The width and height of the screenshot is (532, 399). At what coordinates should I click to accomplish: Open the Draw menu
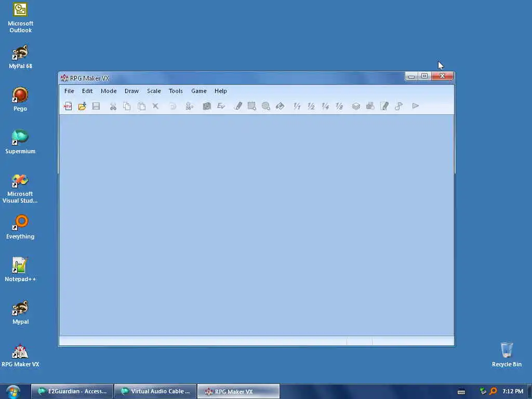pos(131,91)
